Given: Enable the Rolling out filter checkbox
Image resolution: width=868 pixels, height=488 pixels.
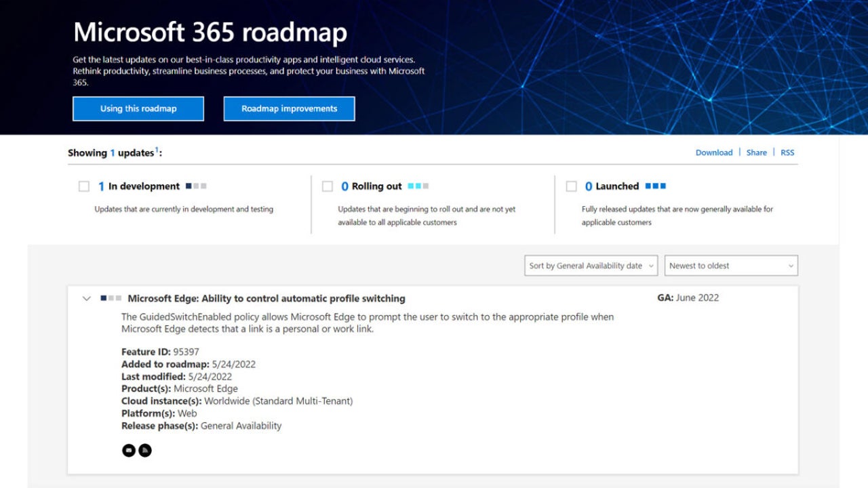Looking at the screenshot, I should (x=328, y=186).
